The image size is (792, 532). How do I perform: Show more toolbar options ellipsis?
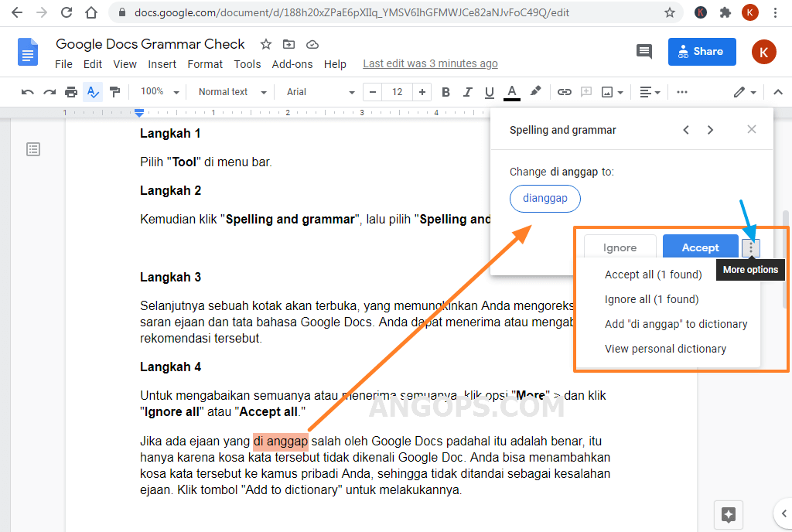[682, 92]
